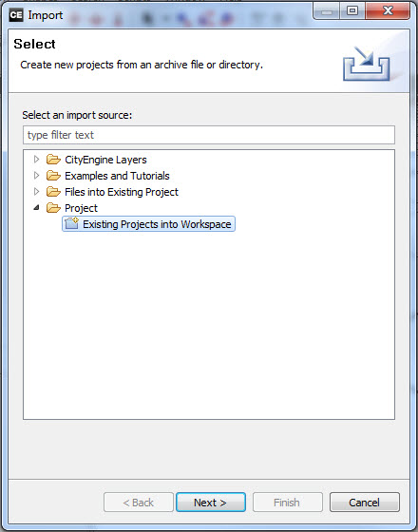This screenshot has height=532, width=418.
Task: Click the import banner graphic
Action: click(366, 65)
